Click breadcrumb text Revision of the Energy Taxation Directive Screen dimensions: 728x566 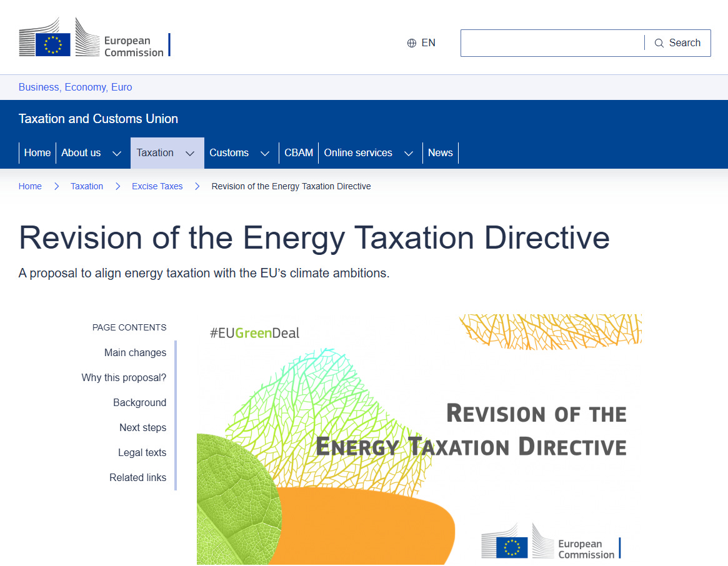tap(291, 186)
